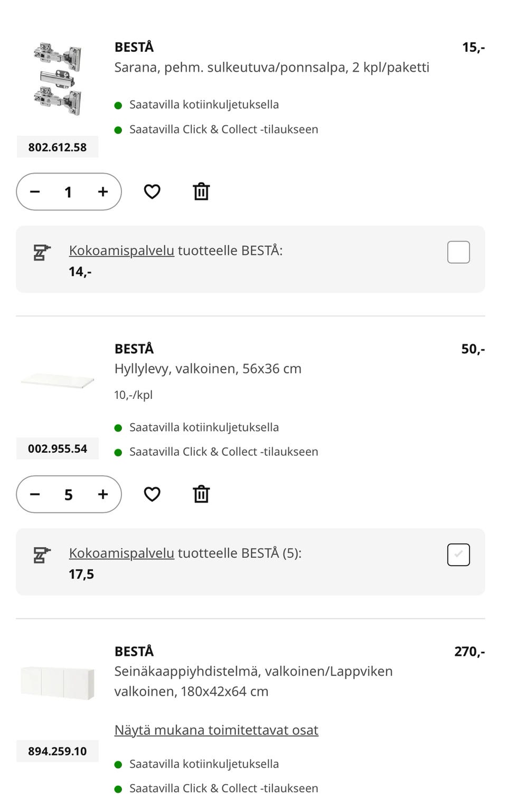Screen dimensions: 507x812
Task: Open the hinge product thumbnail
Action: coord(58,79)
